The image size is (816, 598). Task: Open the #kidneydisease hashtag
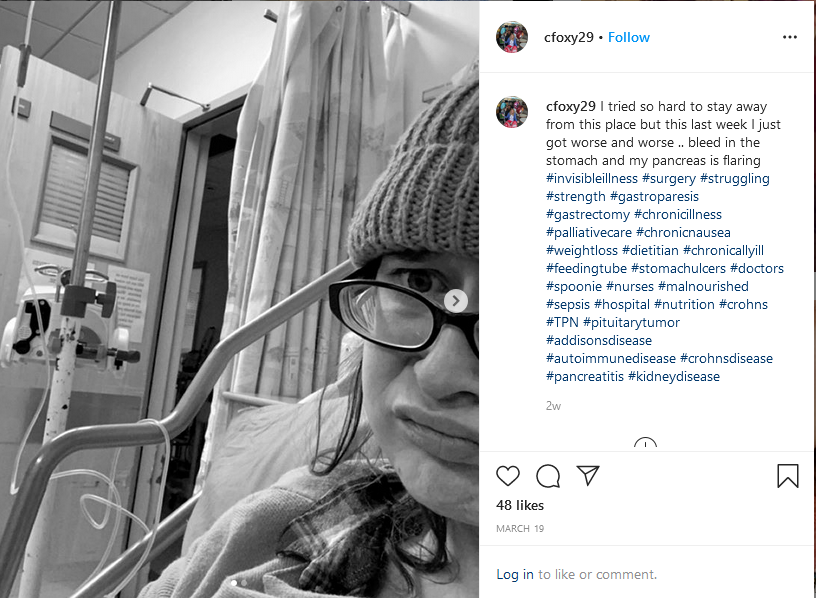point(674,376)
